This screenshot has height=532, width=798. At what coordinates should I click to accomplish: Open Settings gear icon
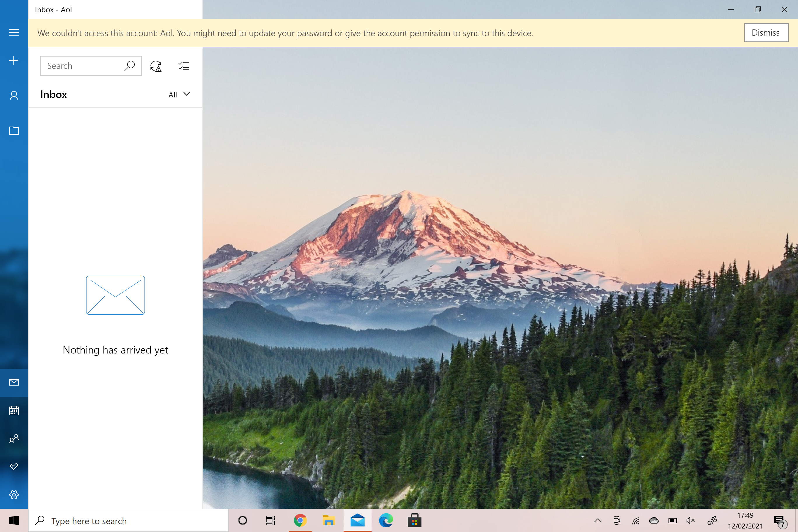click(14, 495)
